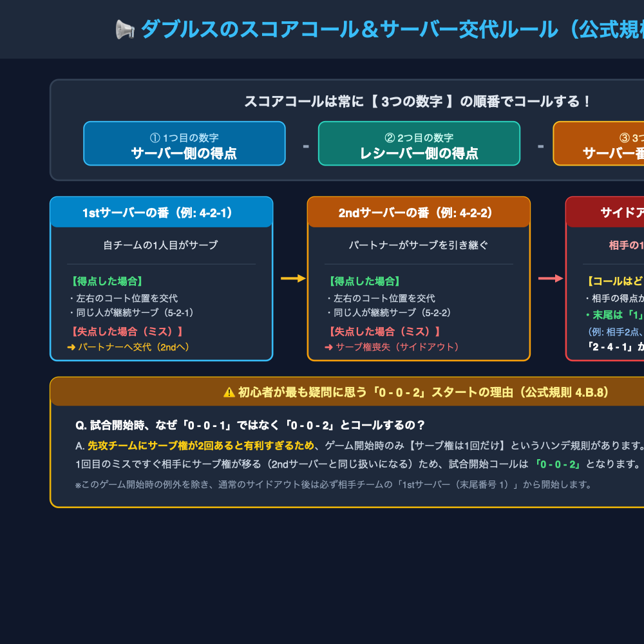Click the label ① 1つ目の数字
644x644 pixels.
[x=184, y=138]
